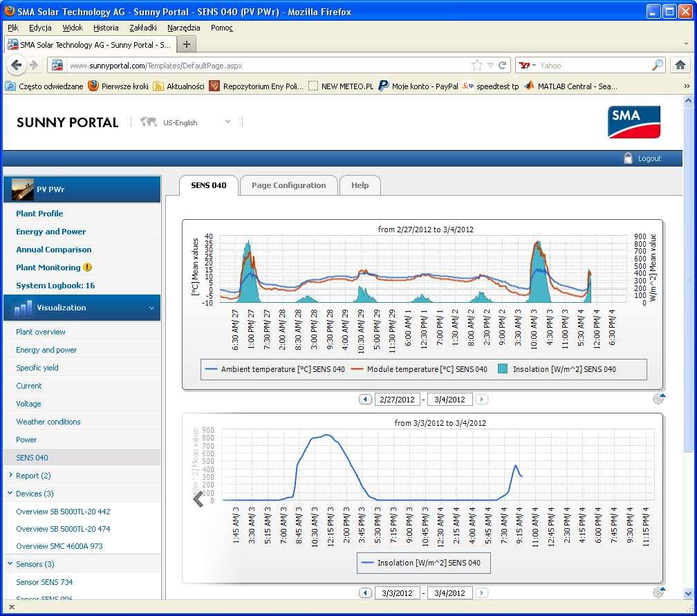Go to previous period on first chart
Image resolution: width=697 pixels, height=616 pixels.
click(x=365, y=400)
